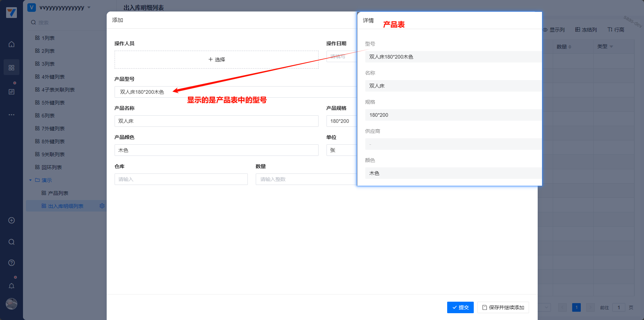Viewport: 644px width, 320px height.
Task: Open the 类型 column filter dropdown
Action: (x=611, y=47)
